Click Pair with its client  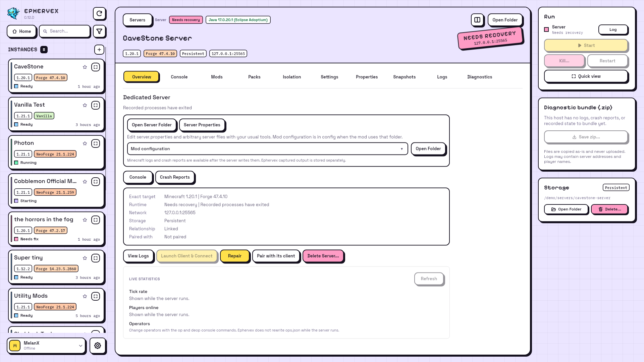point(276,256)
